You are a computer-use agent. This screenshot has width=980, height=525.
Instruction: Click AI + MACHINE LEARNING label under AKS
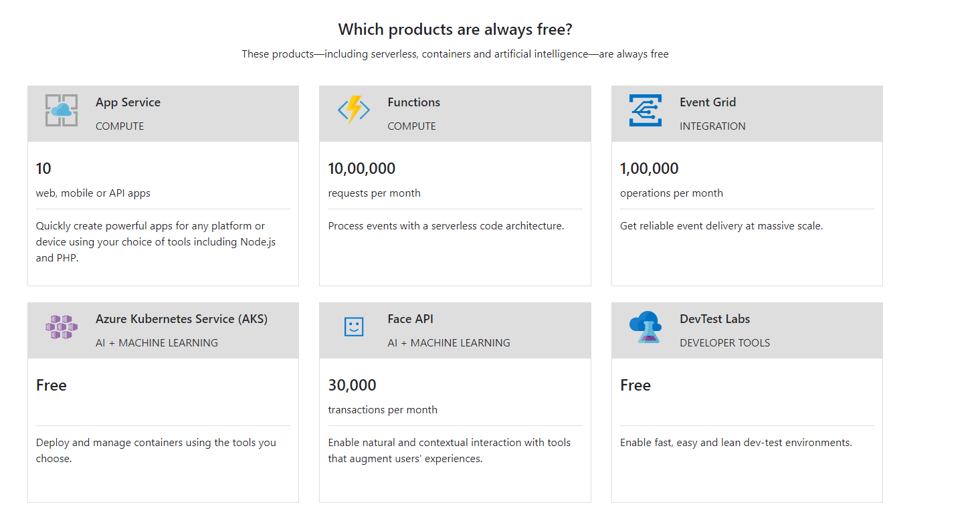pyautogui.click(x=157, y=343)
